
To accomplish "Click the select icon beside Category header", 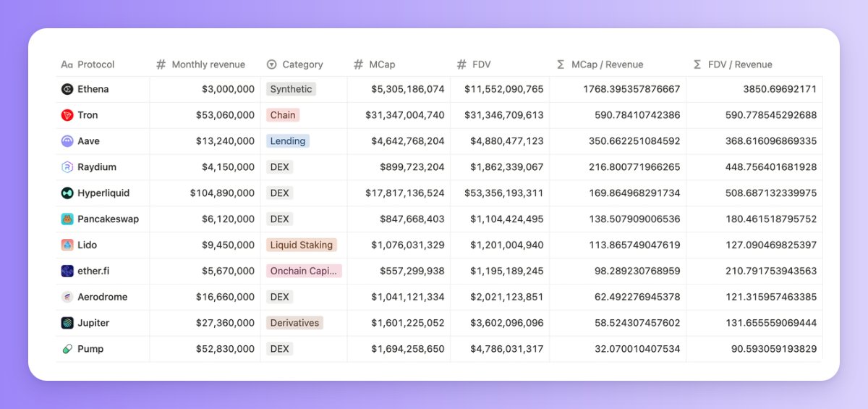I will click(x=272, y=64).
